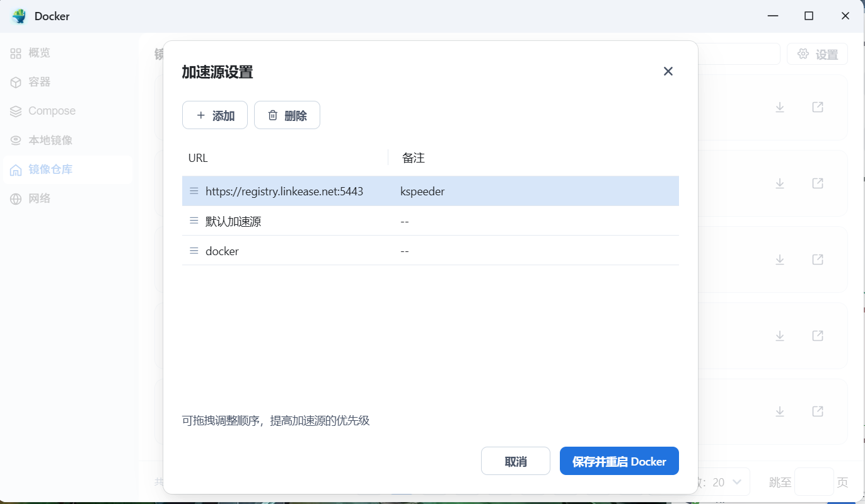Select the 默认加速源 entry
Screen dimensions: 865x504
(x=233, y=221)
